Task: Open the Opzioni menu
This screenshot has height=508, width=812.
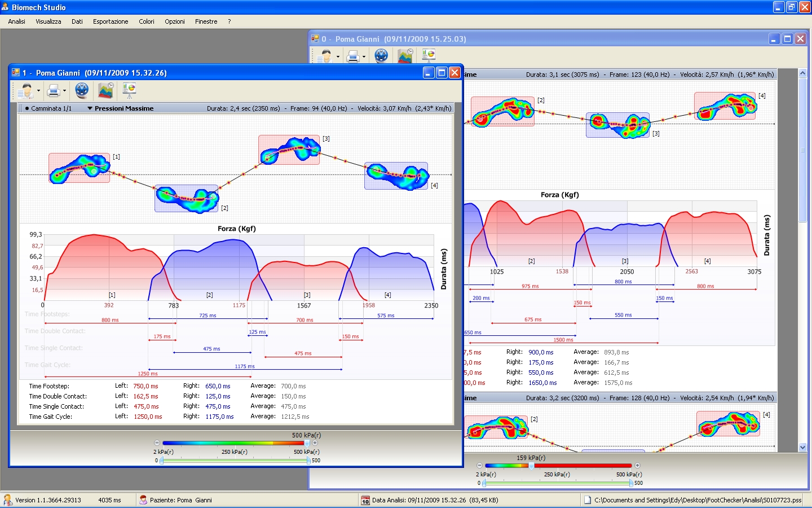Action: tap(175, 21)
